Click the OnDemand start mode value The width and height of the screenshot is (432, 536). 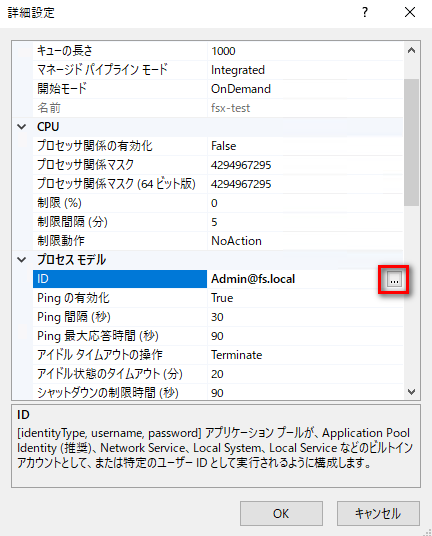coord(241,89)
